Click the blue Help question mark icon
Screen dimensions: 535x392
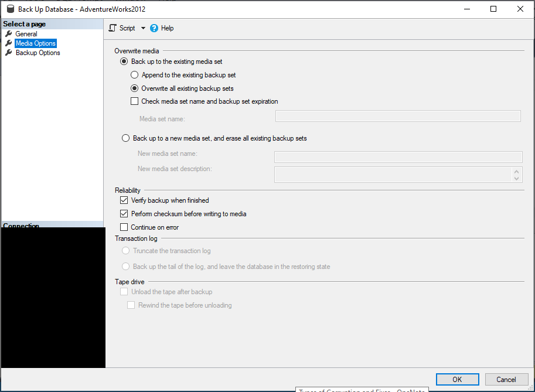pyautogui.click(x=154, y=28)
